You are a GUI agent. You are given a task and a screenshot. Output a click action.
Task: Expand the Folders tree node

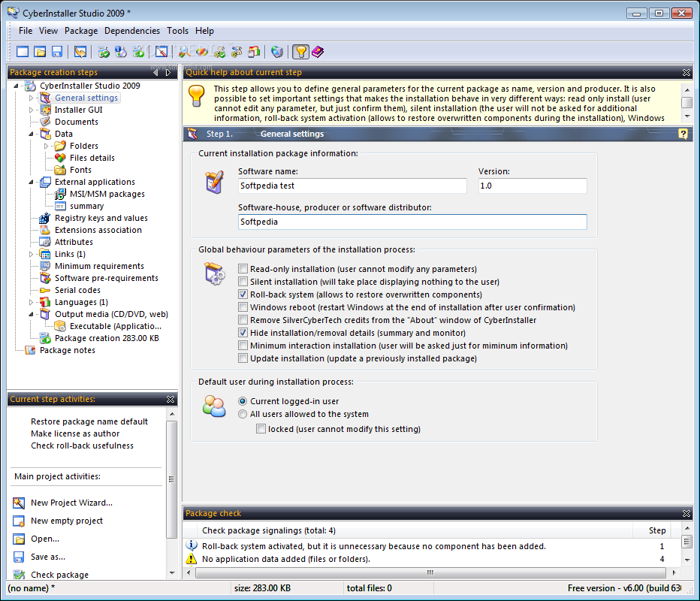click(47, 146)
